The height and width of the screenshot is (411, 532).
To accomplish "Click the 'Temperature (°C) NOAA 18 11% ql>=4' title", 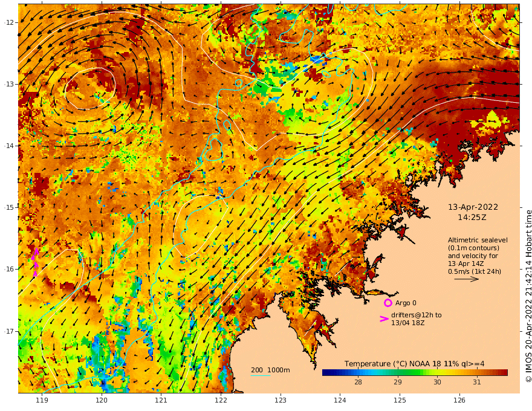I will point(414,364).
